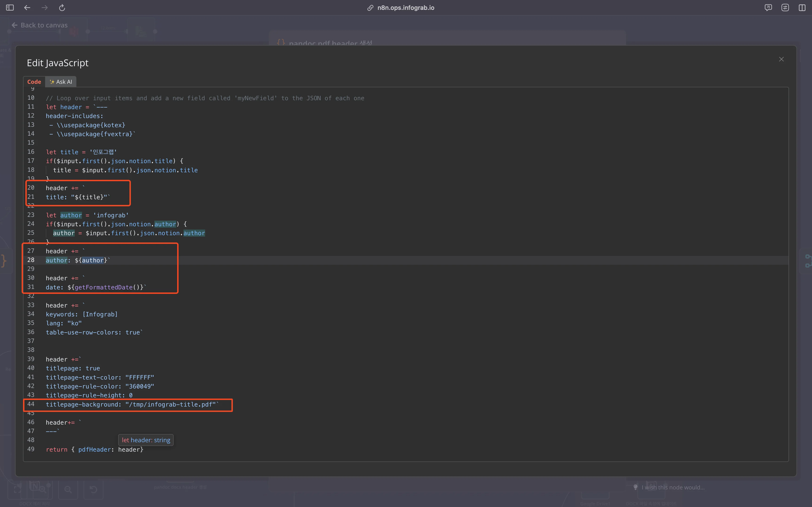
Task: Reload the n8n page
Action: pos(62,8)
